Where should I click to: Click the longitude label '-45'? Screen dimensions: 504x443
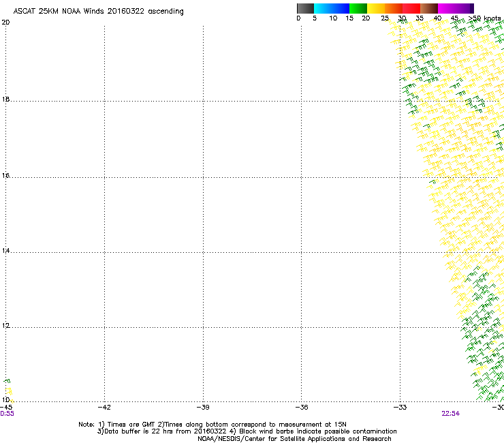6,408
